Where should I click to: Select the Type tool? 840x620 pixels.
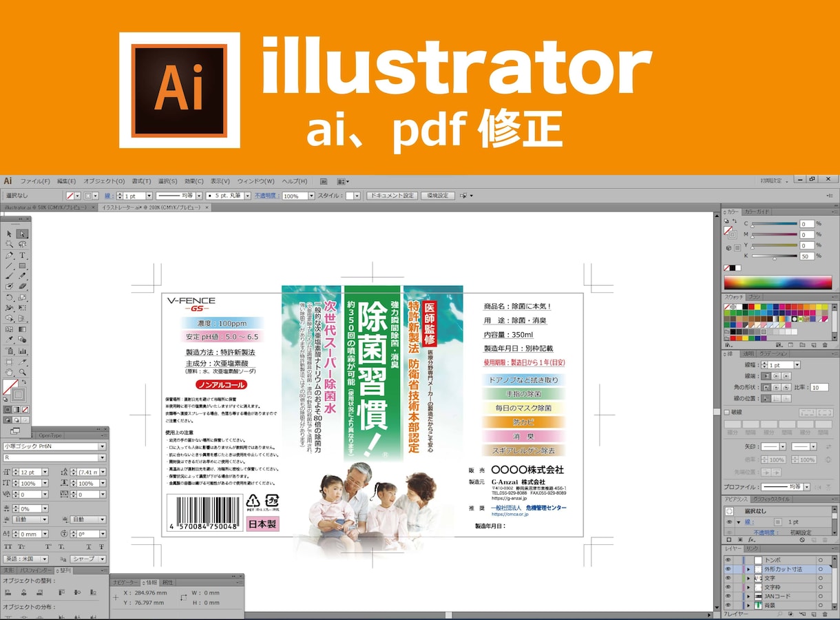(23, 255)
